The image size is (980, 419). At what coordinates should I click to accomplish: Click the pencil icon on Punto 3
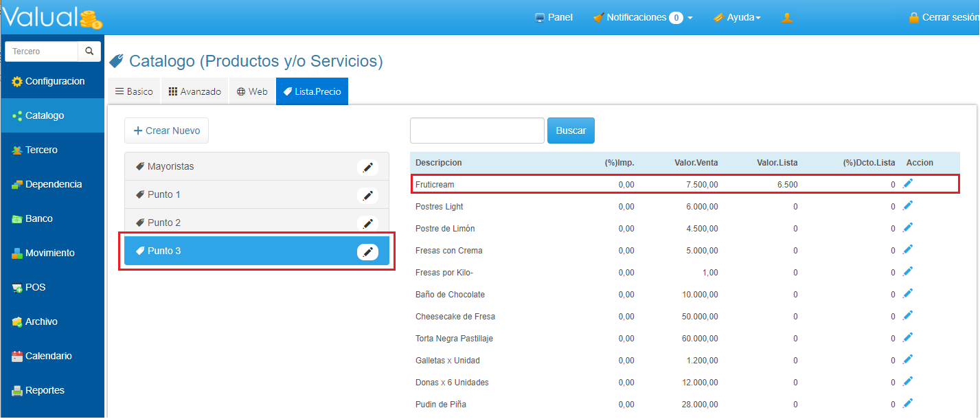(x=367, y=252)
